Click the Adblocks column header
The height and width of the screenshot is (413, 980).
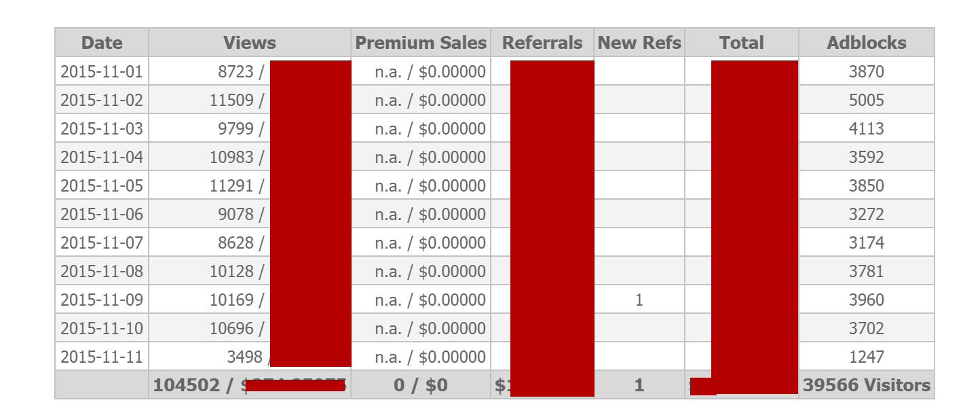[x=867, y=43]
